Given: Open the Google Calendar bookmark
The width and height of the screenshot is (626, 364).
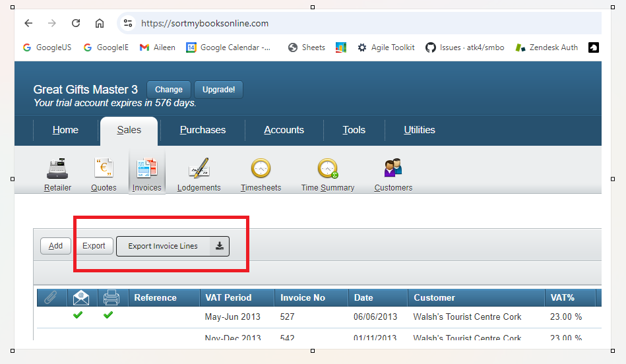Looking at the screenshot, I should 229,47.
